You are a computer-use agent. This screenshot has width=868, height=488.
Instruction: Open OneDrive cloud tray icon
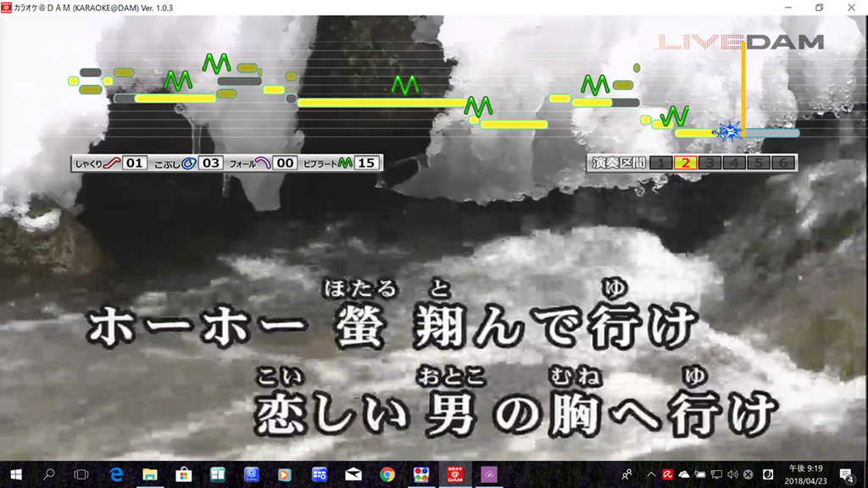coord(684,474)
